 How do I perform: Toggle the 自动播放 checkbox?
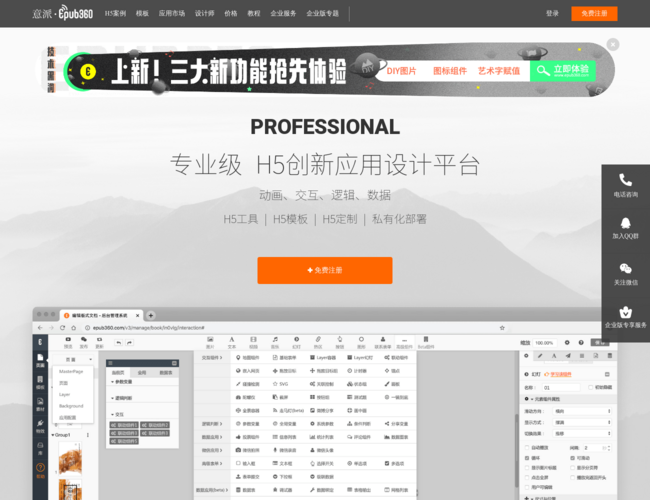pyautogui.click(x=527, y=448)
